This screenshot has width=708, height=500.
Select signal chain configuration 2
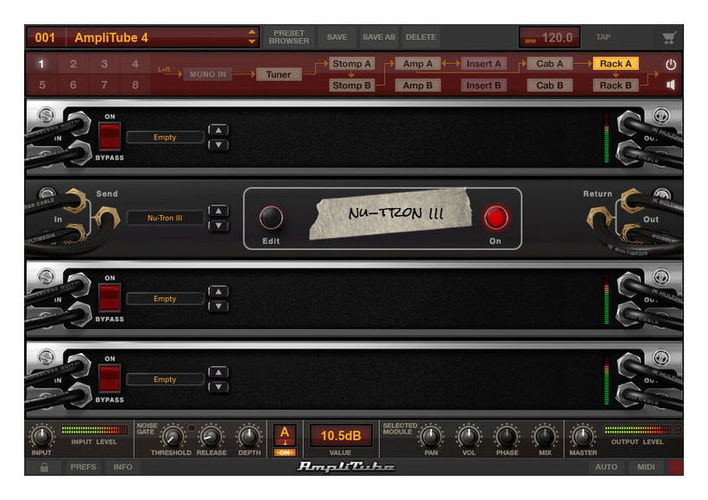[73, 64]
